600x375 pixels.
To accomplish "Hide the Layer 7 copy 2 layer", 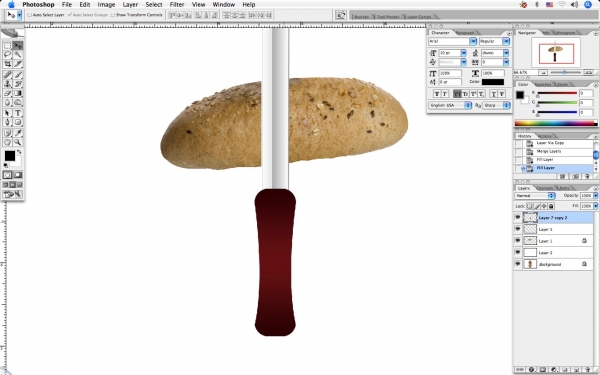I will [518, 217].
